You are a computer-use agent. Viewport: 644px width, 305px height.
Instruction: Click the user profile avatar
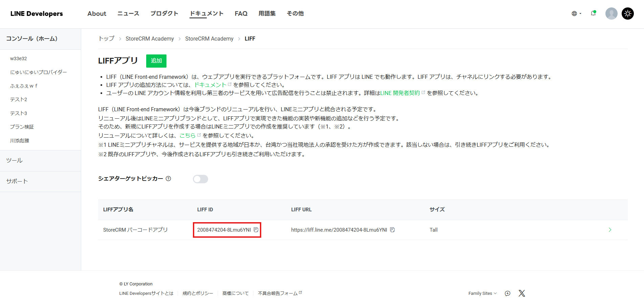click(611, 14)
